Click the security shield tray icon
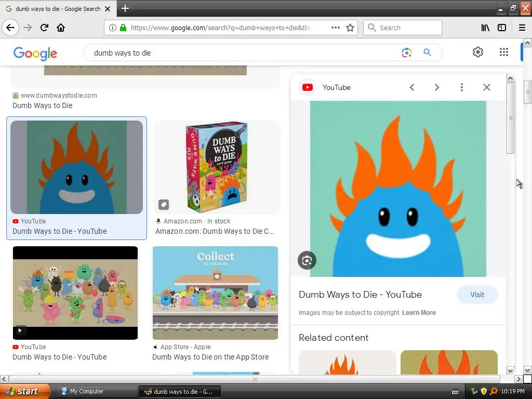This screenshot has height=399, width=532. tap(484, 391)
